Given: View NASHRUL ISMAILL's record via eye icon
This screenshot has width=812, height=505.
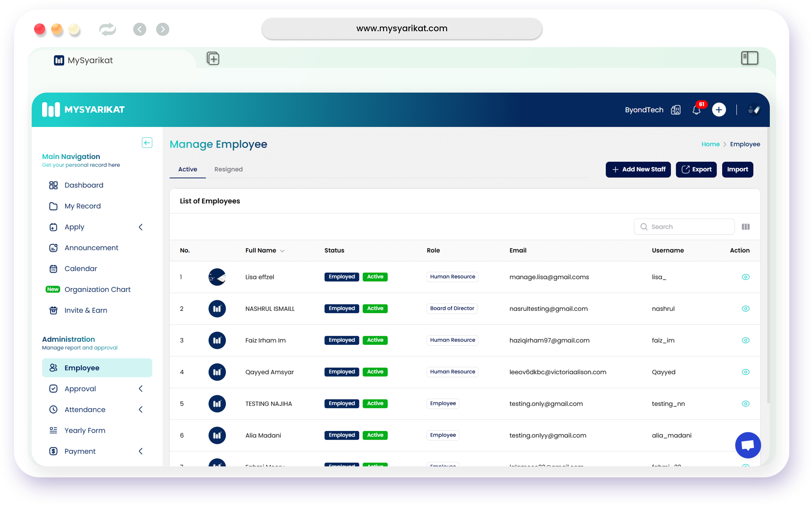Looking at the screenshot, I should point(746,309).
